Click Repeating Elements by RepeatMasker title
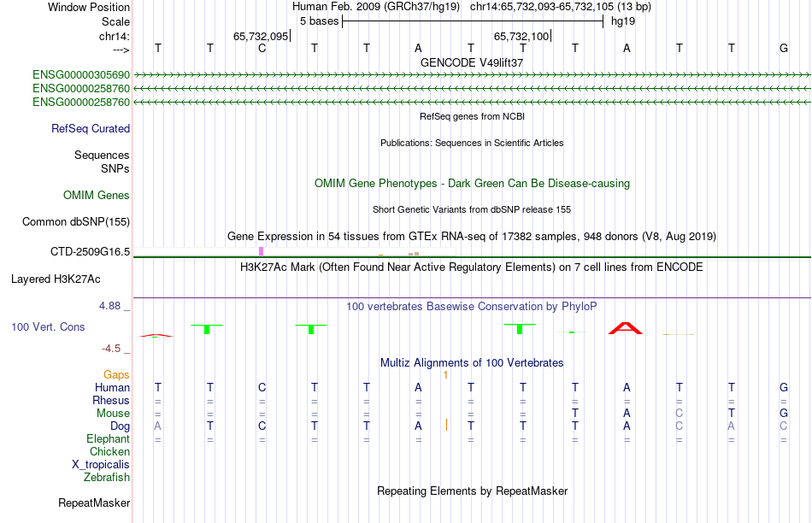The width and height of the screenshot is (812, 523). (473, 491)
